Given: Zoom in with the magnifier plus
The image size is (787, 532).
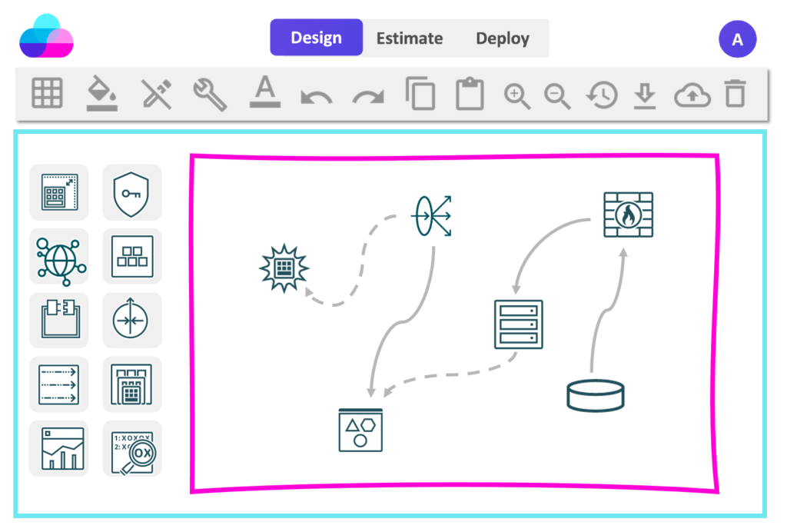Looking at the screenshot, I should (517, 96).
